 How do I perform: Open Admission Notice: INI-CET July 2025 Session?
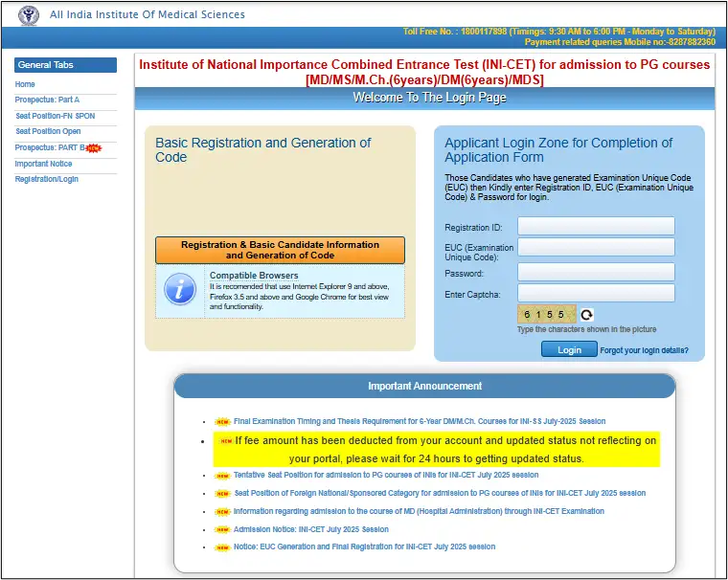pyautogui.click(x=311, y=529)
